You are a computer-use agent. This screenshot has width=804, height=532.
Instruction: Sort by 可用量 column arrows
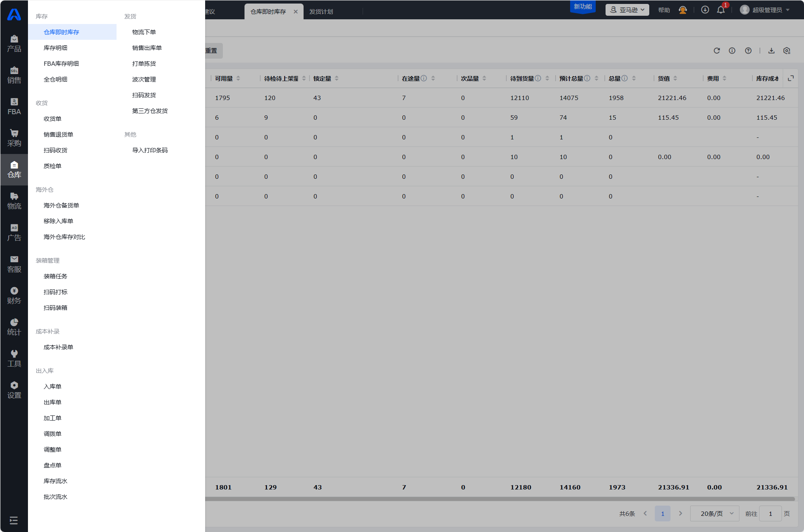point(238,78)
